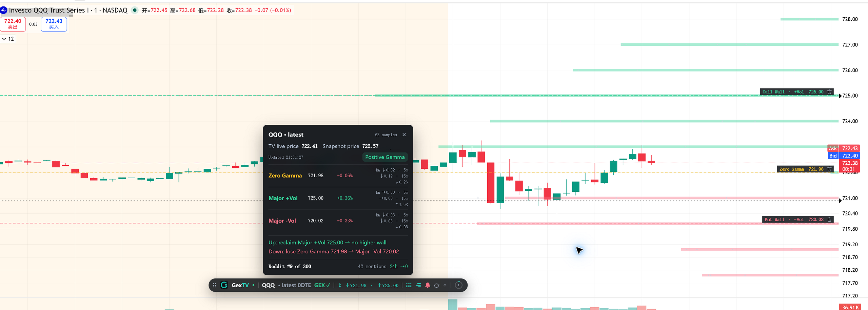Click the 722.40 sell button
The image size is (868, 310).
click(x=13, y=24)
